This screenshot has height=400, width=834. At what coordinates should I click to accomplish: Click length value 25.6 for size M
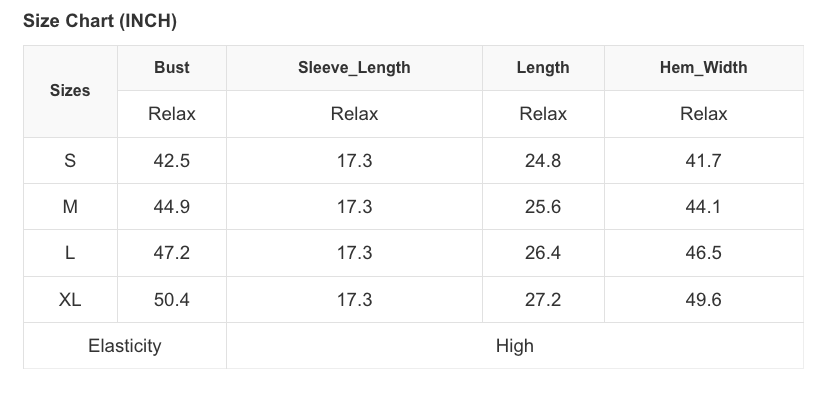543,207
